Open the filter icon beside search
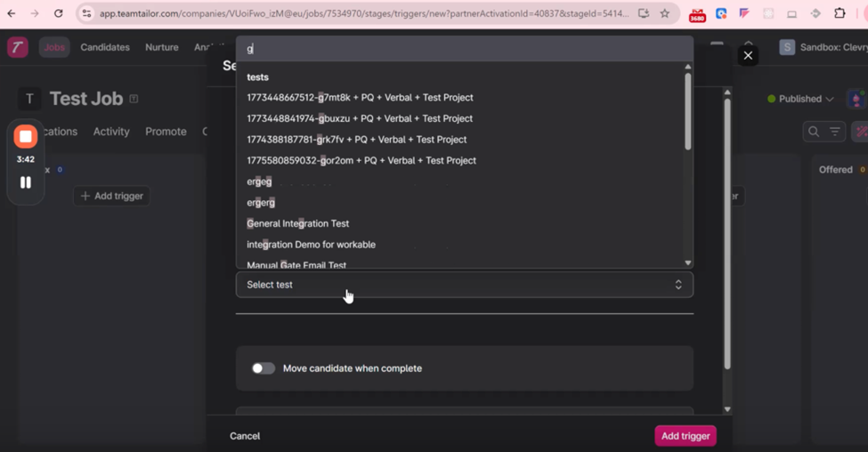The image size is (868, 452). tap(835, 132)
